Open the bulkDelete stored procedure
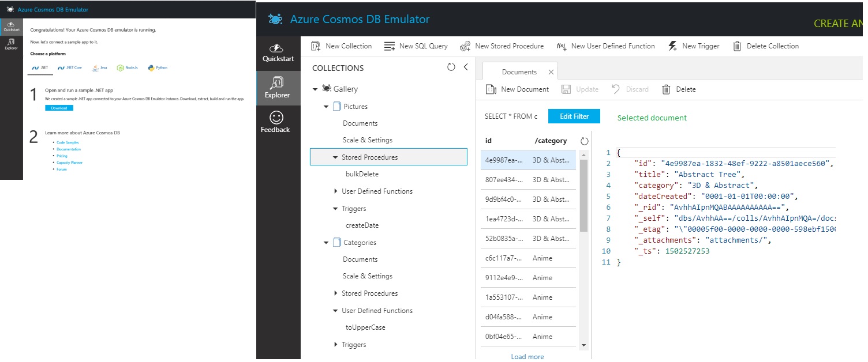868x362 pixels. pos(362,174)
